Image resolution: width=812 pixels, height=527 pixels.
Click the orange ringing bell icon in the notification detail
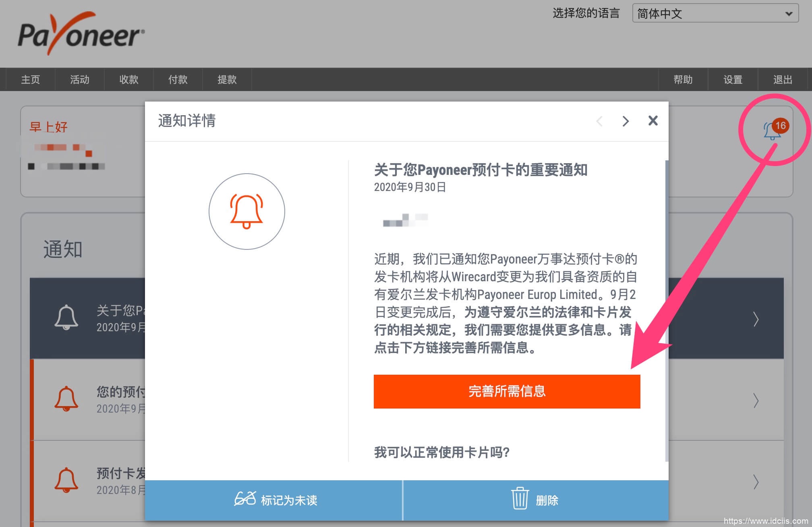[x=246, y=212]
